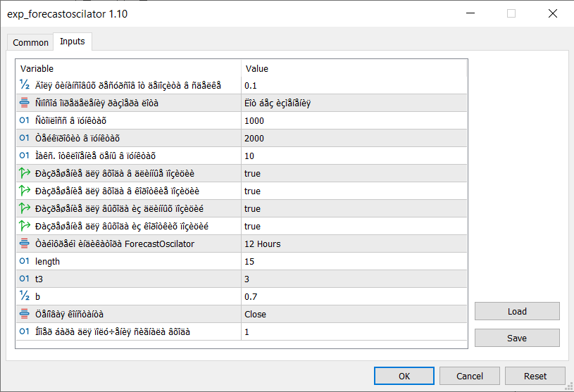
Task: Toggle the last boolean true value
Action: (x=252, y=226)
